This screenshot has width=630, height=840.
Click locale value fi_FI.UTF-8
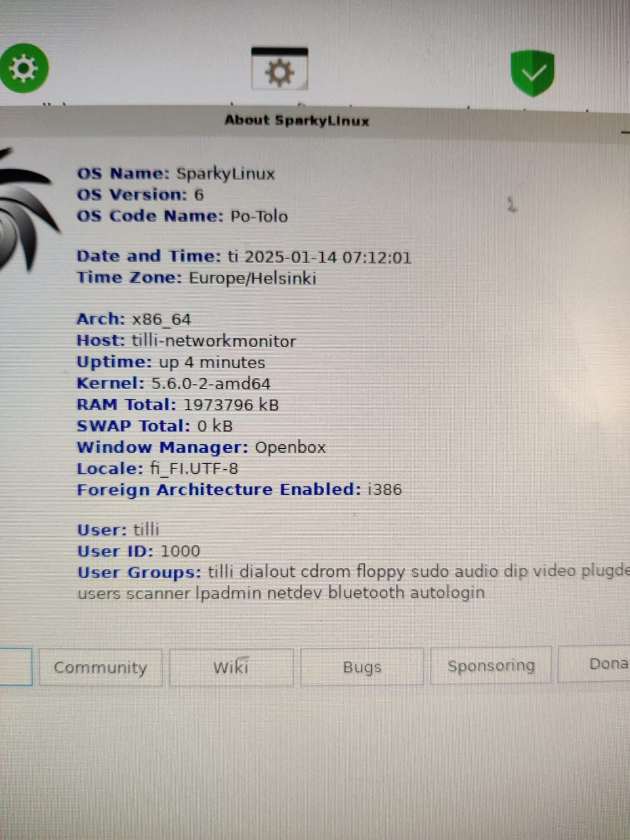194,469
